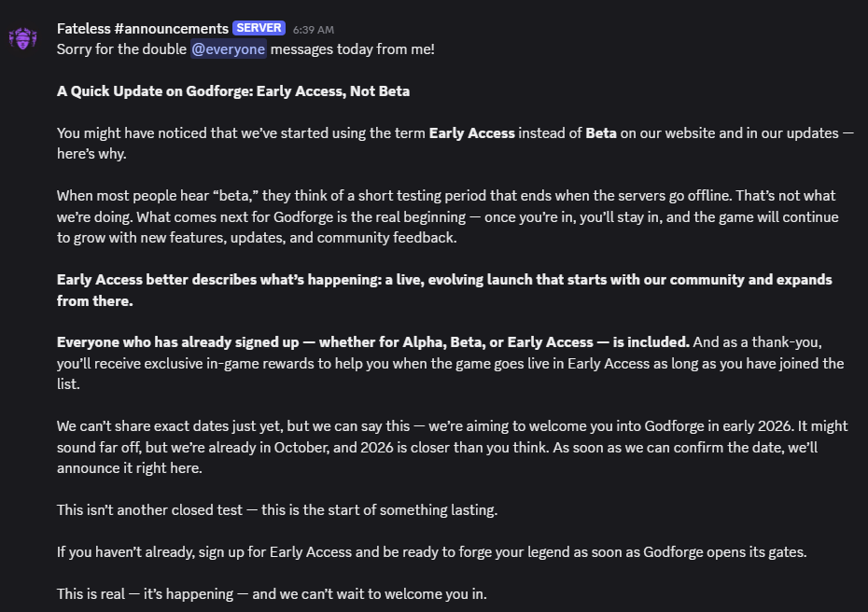
Task: Click the 6:39 AM message timestamp
Action: point(313,30)
